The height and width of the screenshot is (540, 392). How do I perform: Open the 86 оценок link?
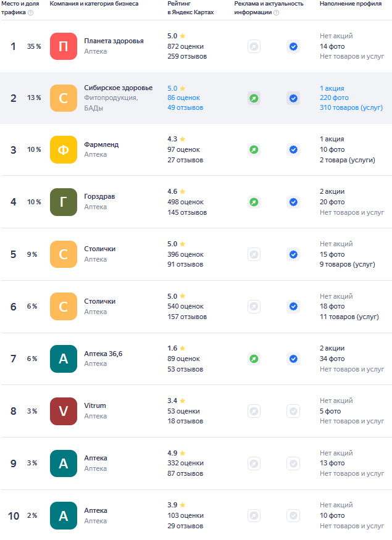[x=183, y=98]
